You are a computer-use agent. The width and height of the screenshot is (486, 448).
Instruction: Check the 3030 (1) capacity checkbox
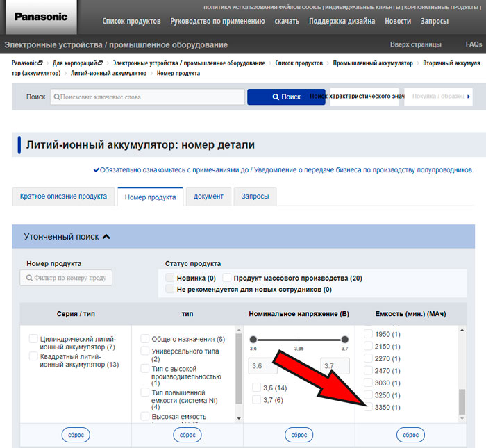coord(368,382)
